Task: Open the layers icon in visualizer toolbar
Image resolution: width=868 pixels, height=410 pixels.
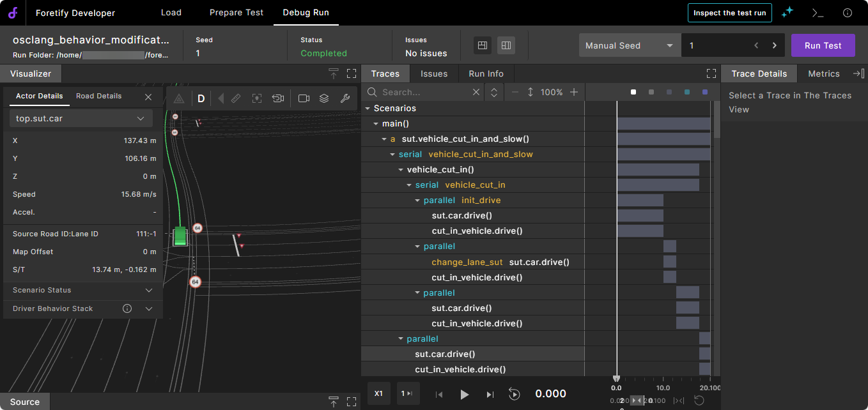Action: click(324, 98)
